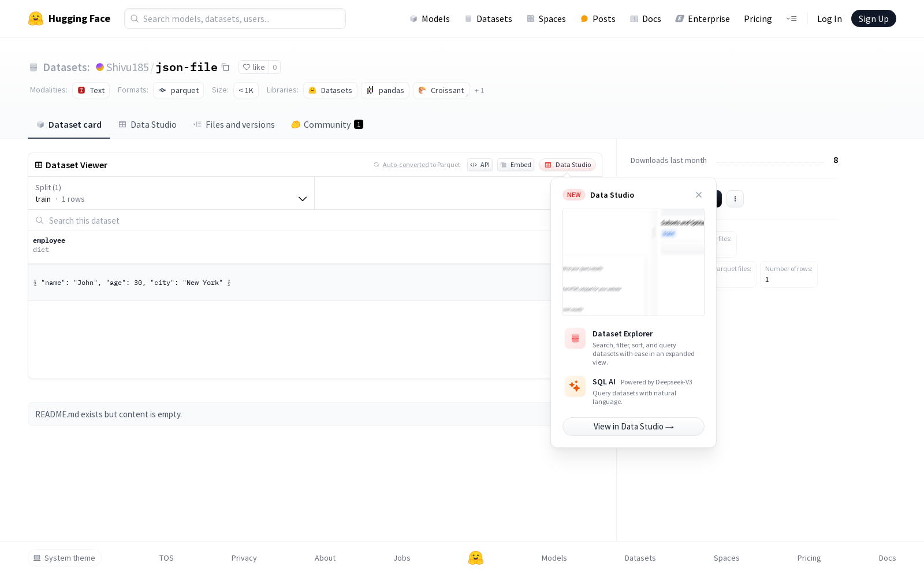The width and height of the screenshot is (924, 578).
Task: Click the footer Hugging Face emoji
Action: click(476, 558)
